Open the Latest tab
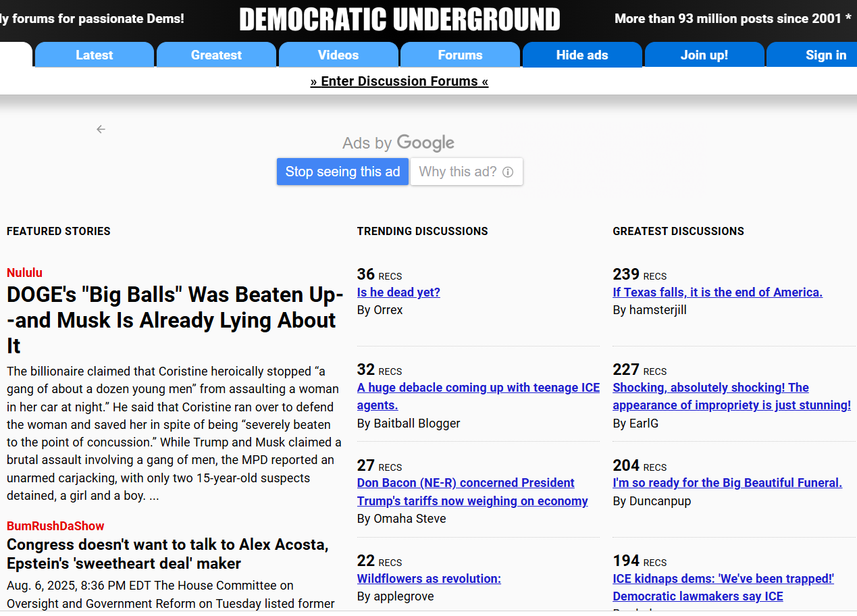This screenshot has width=857, height=616. coord(95,55)
